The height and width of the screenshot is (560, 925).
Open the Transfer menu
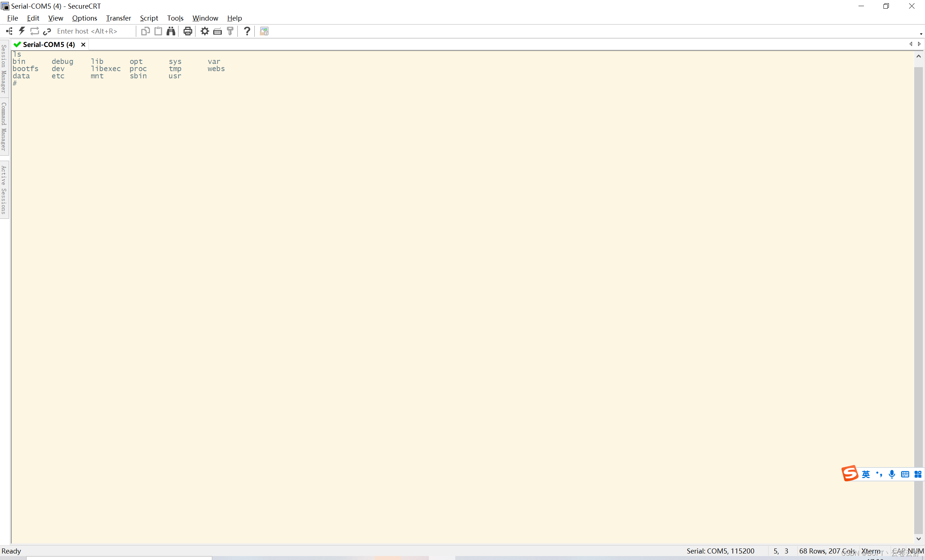pyautogui.click(x=118, y=18)
